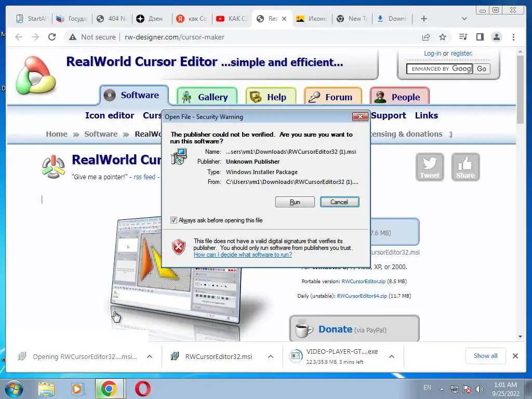This screenshot has height=399, width=532.
Task: Bookmark this page with the star icon
Action: click(443, 37)
